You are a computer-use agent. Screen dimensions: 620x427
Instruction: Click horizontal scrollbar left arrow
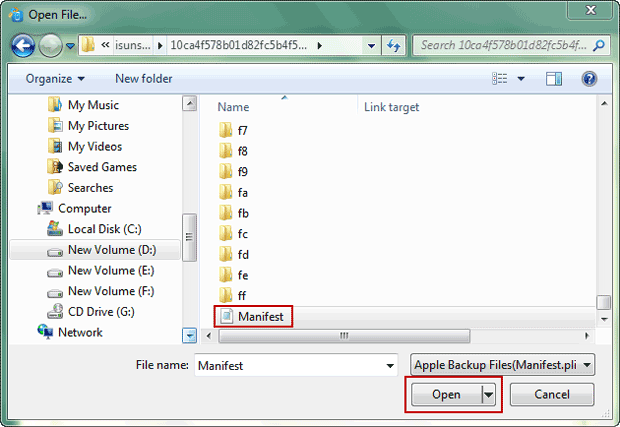tap(209, 336)
